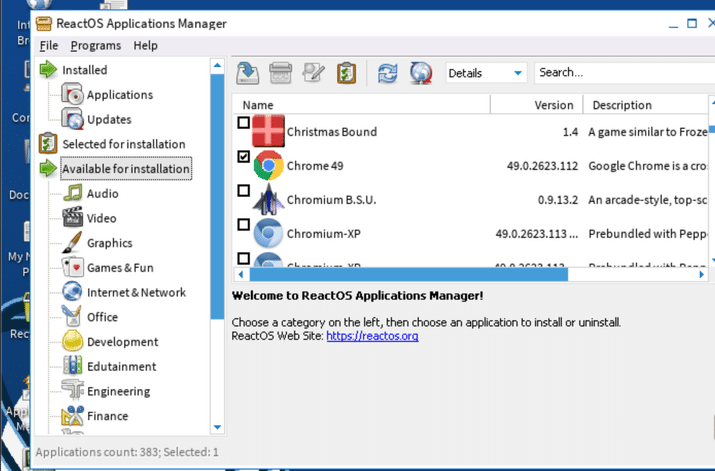715x471 pixels.
Task: Click the Refresh toolbar icon
Action: pos(387,73)
